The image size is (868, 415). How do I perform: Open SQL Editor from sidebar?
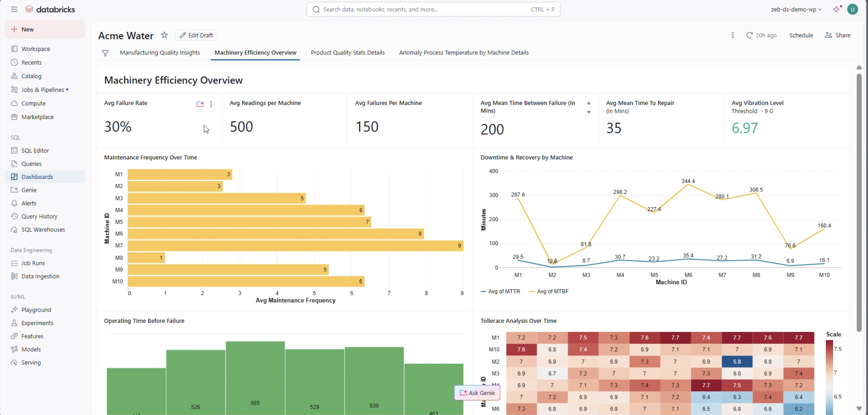coord(35,150)
